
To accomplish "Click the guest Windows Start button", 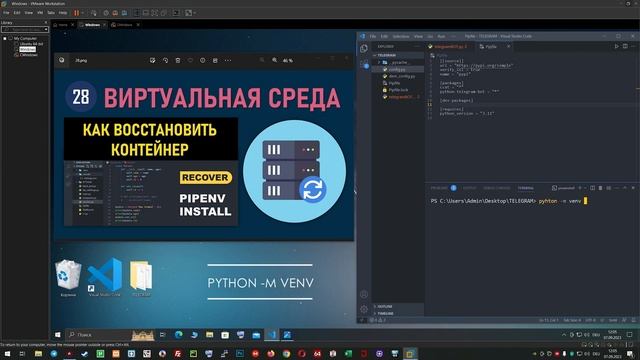I will point(58,335).
